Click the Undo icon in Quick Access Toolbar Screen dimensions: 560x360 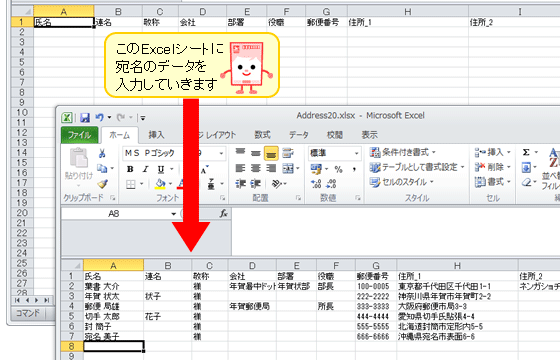click(100, 118)
